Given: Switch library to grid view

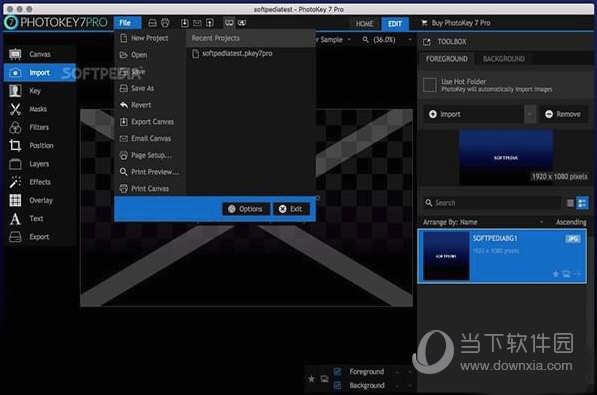Looking at the screenshot, I should pyautogui.click(x=582, y=203).
